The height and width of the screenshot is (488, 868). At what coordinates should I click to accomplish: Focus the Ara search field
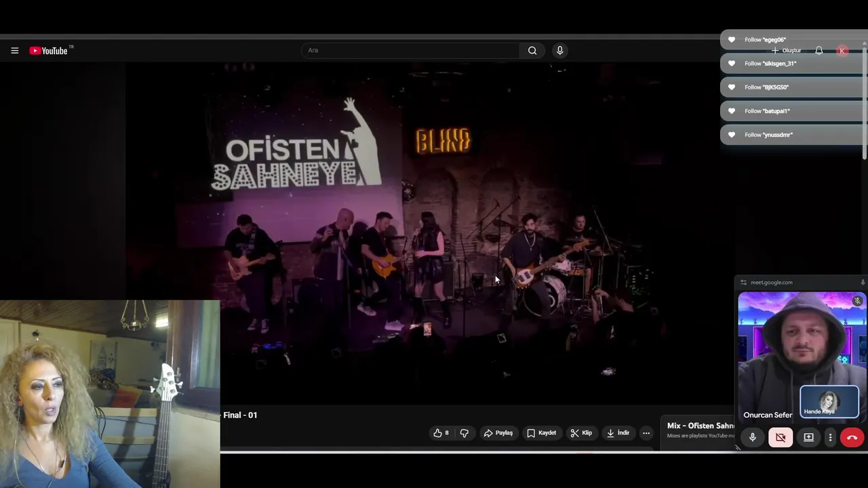coord(410,50)
